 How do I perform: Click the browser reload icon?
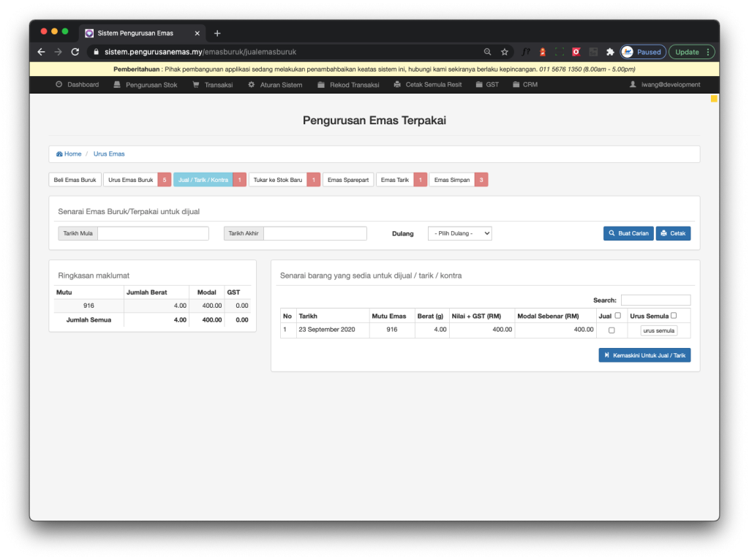click(x=75, y=52)
